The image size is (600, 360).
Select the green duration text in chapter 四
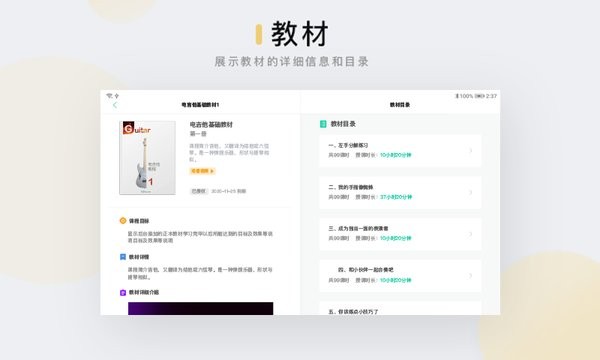coord(396,280)
